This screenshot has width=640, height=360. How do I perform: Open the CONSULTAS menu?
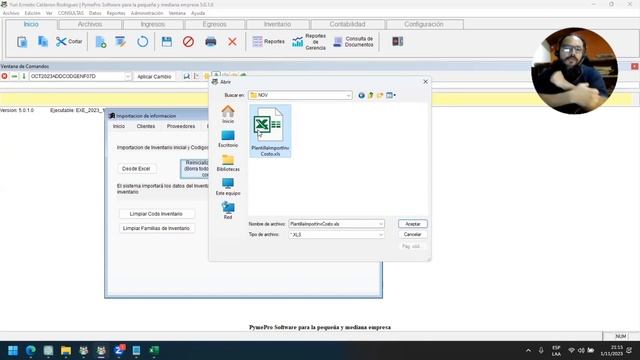71,13
